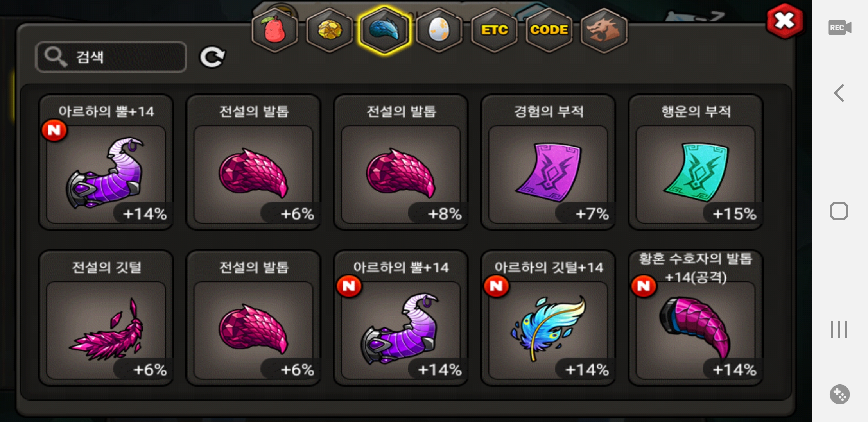Tap the REC screen recording icon

click(839, 27)
